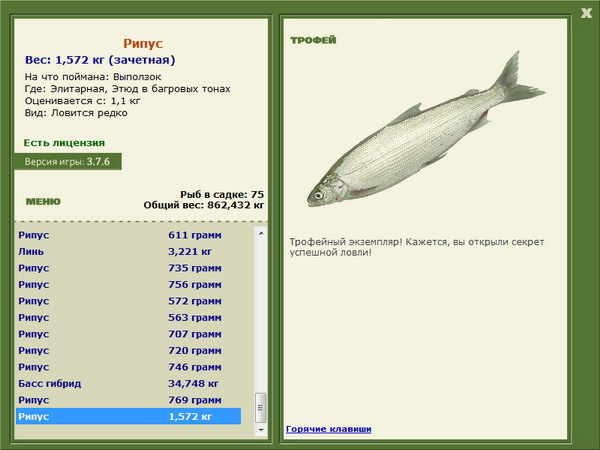Click the Версия игры: 3.7.6 label

pyautogui.click(x=68, y=161)
